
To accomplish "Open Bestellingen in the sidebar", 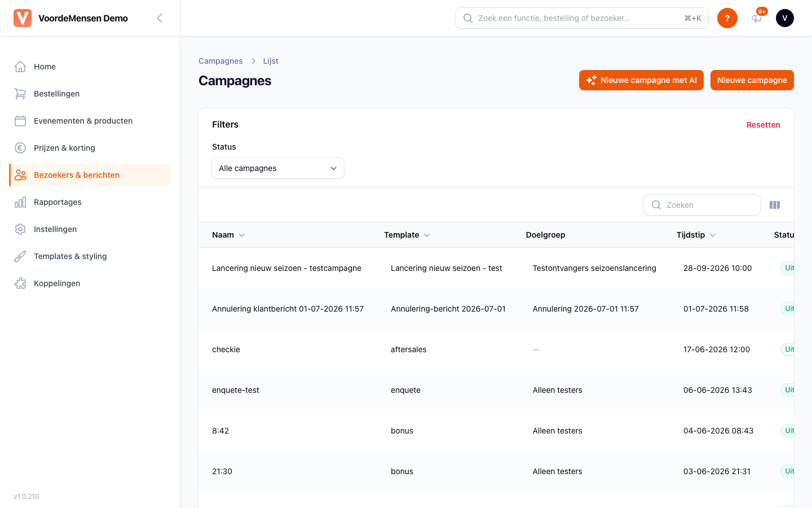I will 90,94.
